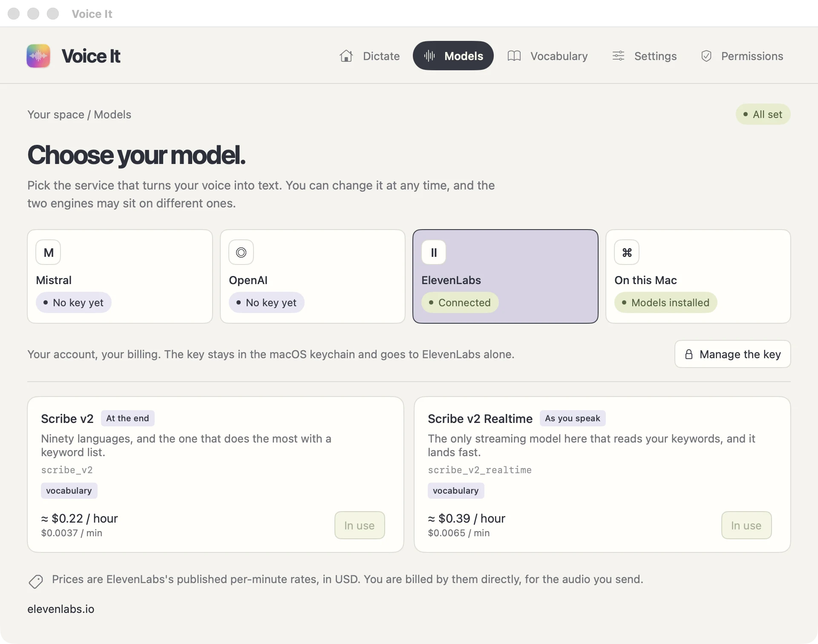Click the At the end tag
The height and width of the screenshot is (644, 818).
pyautogui.click(x=128, y=418)
